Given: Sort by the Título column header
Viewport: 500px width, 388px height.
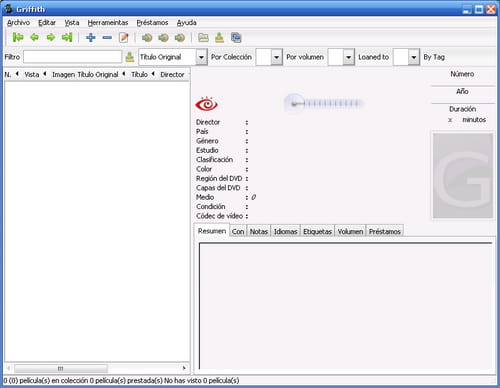Looking at the screenshot, I should click(139, 75).
